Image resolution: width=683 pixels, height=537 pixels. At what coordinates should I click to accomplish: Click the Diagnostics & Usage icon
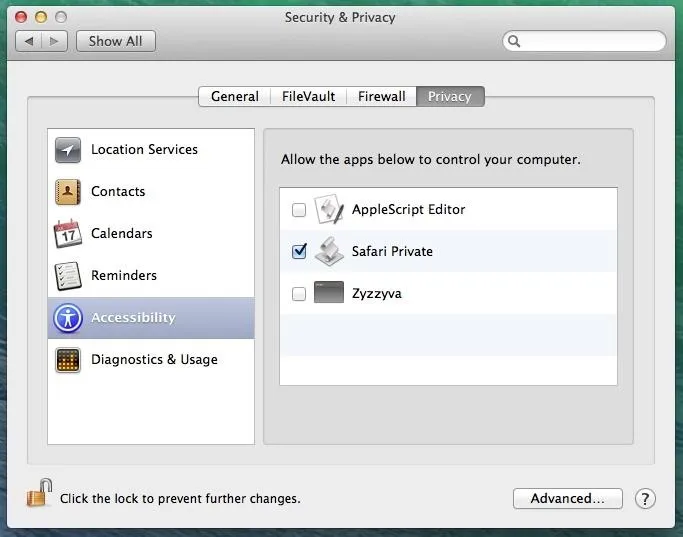pos(68,360)
